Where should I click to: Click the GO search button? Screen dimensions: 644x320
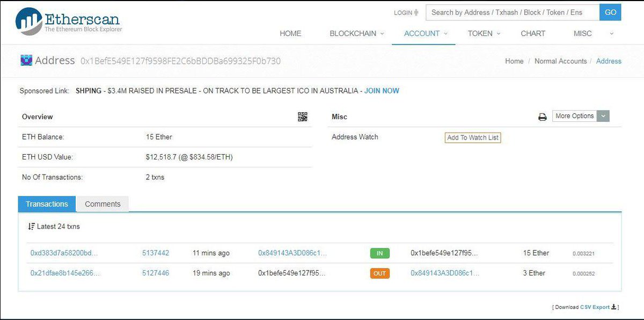[x=610, y=12]
